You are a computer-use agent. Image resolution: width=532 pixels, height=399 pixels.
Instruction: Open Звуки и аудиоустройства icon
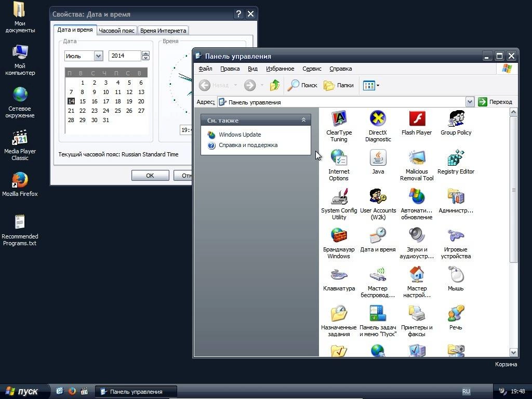pyautogui.click(x=417, y=243)
